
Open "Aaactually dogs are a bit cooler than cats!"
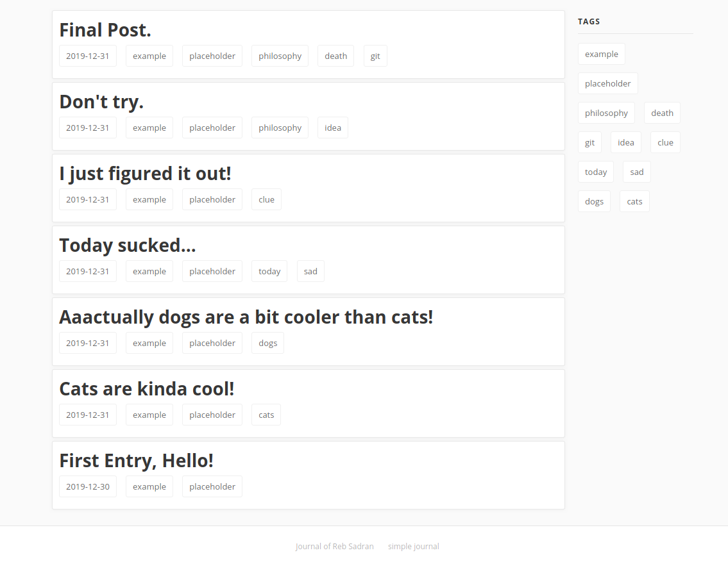click(x=246, y=317)
